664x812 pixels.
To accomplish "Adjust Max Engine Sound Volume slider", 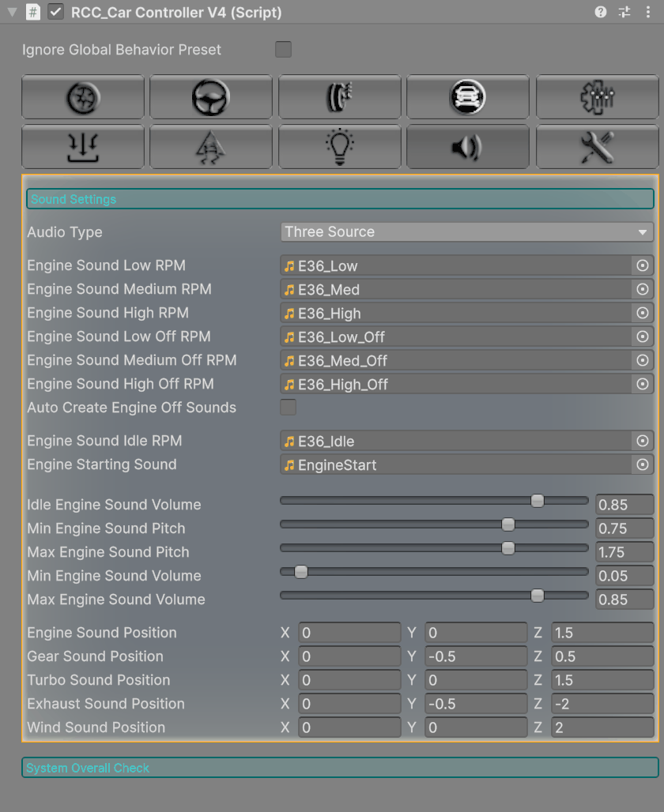I will (x=434, y=596).
